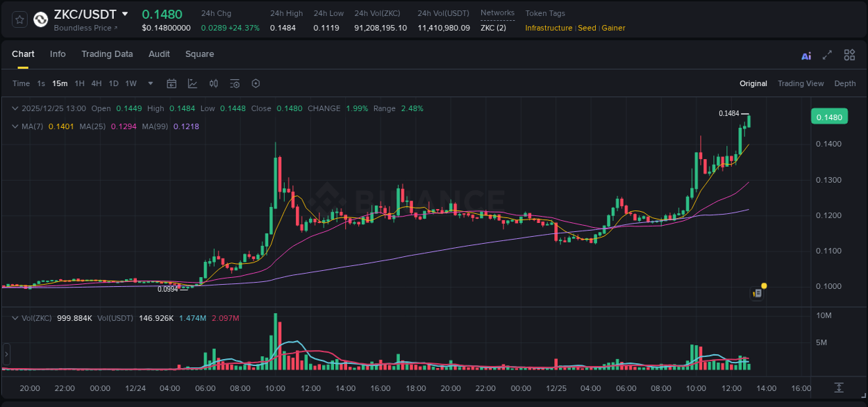The width and height of the screenshot is (868, 407).
Task: Open the chart layout grid icon
Action: (849, 55)
